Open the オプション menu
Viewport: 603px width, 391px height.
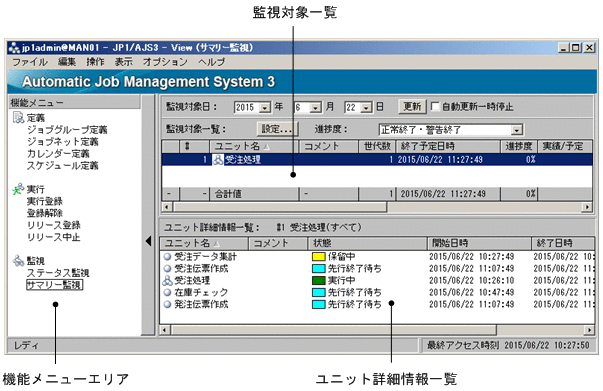click(x=165, y=62)
